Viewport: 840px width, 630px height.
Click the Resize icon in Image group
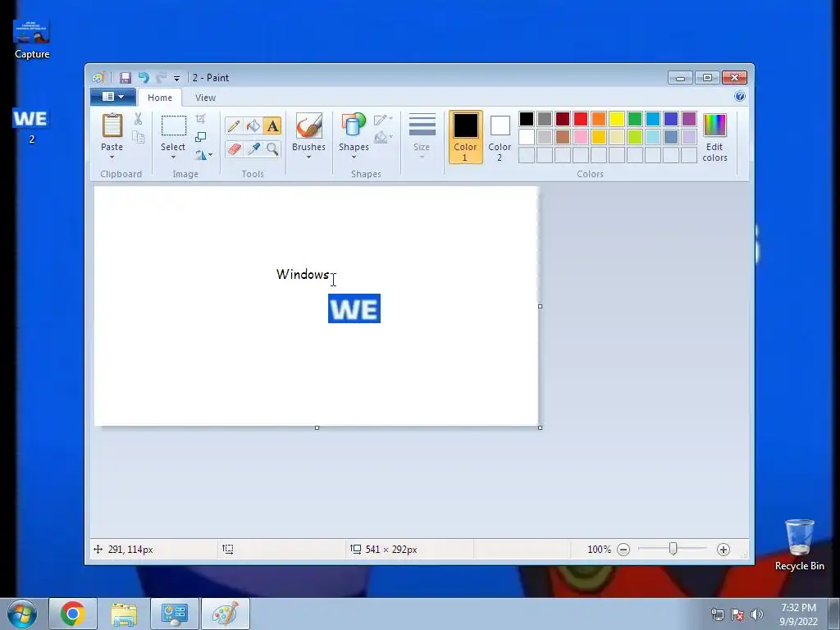(x=200, y=137)
